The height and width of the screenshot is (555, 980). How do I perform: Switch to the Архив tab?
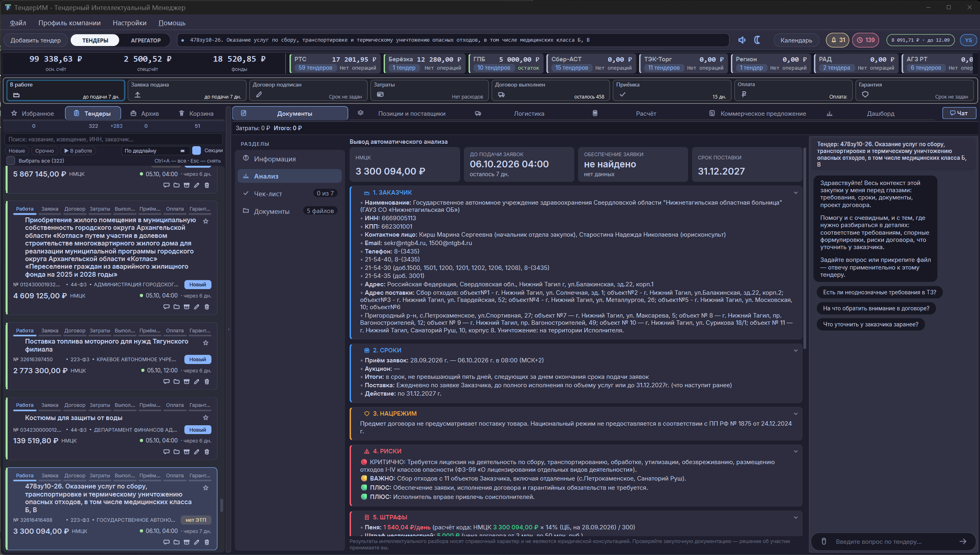point(145,114)
